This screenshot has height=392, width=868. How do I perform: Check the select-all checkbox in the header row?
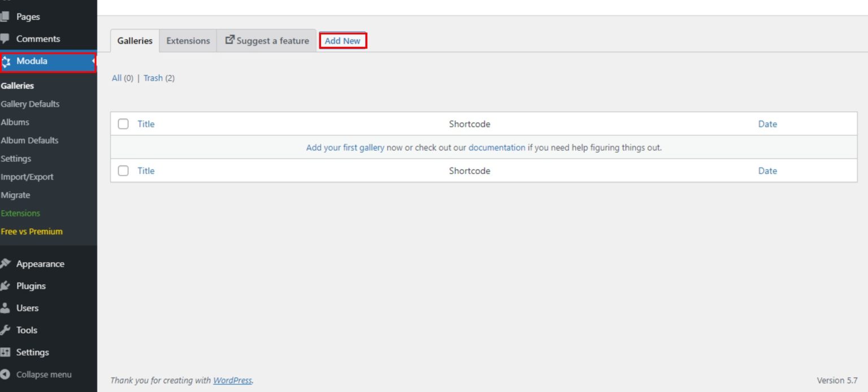123,123
